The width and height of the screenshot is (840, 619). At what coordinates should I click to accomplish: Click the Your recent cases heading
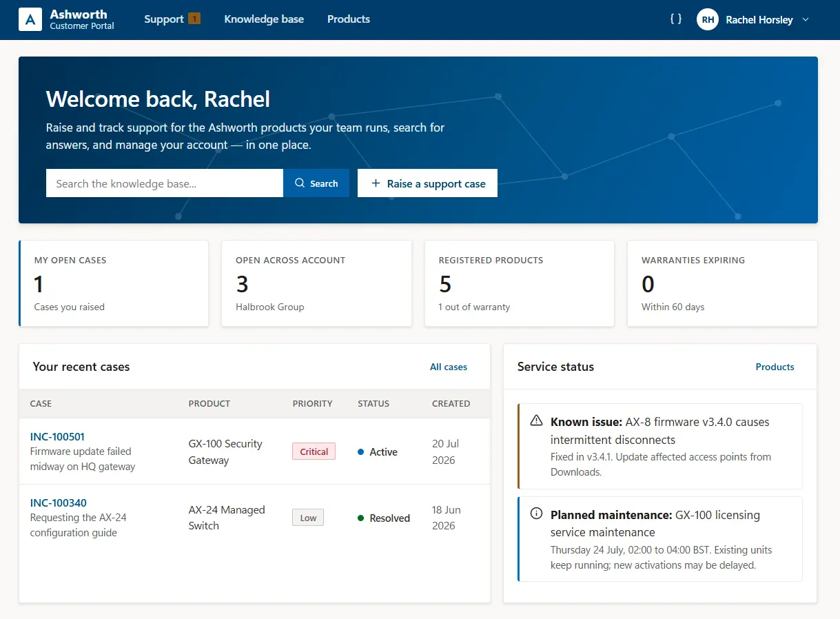click(81, 367)
